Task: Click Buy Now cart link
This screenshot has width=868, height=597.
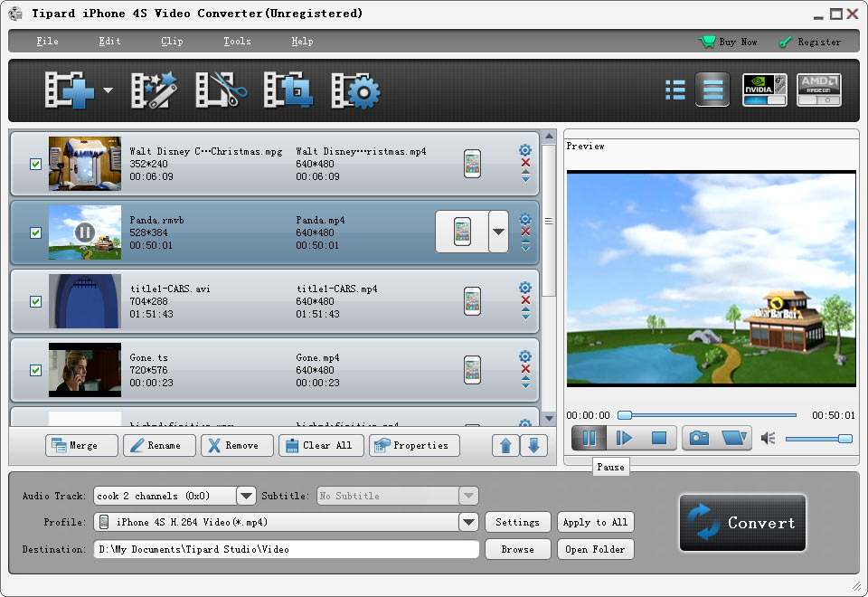Action: click(727, 43)
